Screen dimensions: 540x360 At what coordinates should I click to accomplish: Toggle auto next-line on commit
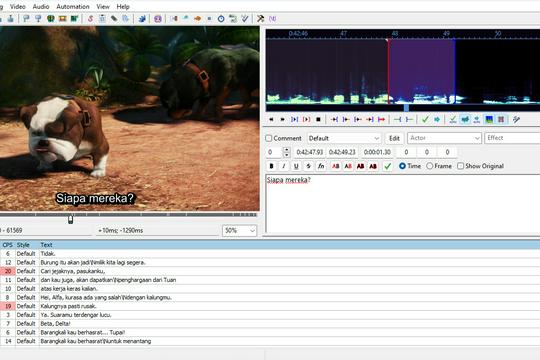(465, 120)
